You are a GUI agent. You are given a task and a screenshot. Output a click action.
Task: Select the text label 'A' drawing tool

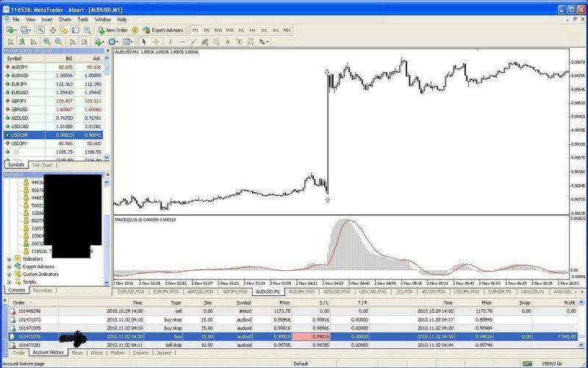(x=229, y=42)
